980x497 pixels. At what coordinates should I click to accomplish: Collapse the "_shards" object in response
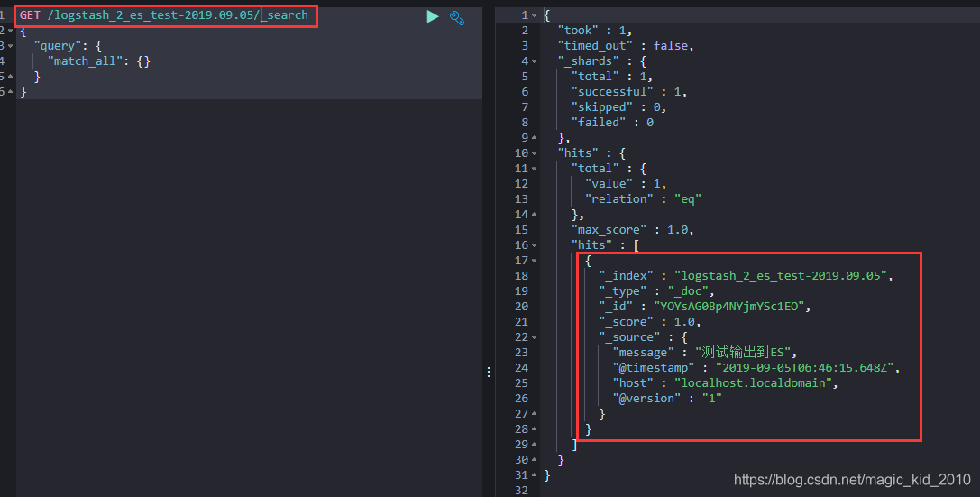pyautogui.click(x=535, y=61)
